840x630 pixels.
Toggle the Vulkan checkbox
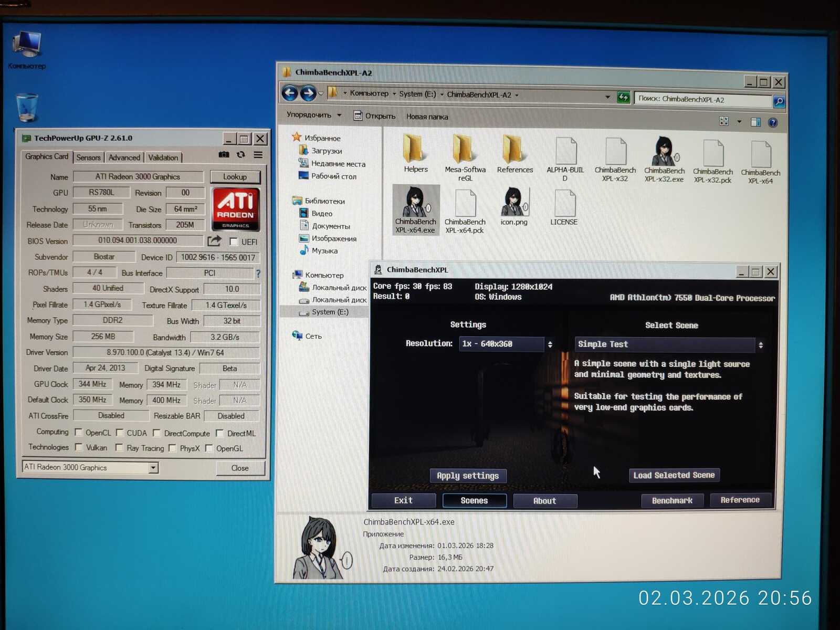pyautogui.click(x=79, y=447)
